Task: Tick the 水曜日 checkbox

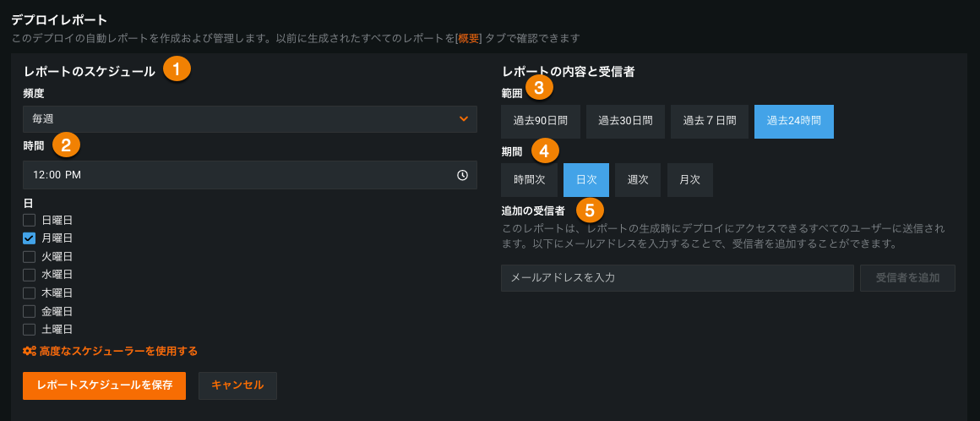Action: [29, 275]
